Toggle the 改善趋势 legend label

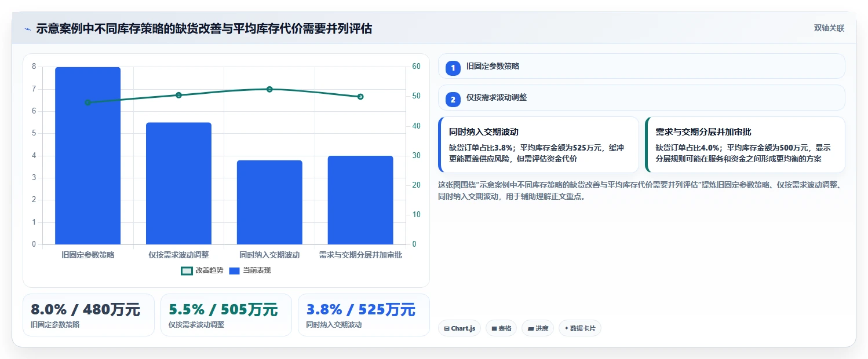click(x=209, y=270)
